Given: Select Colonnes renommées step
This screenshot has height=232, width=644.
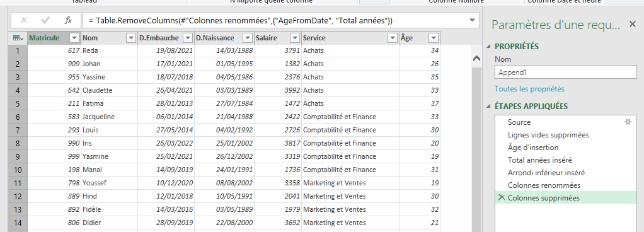Looking at the screenshot, I should [x=566, y=185].
